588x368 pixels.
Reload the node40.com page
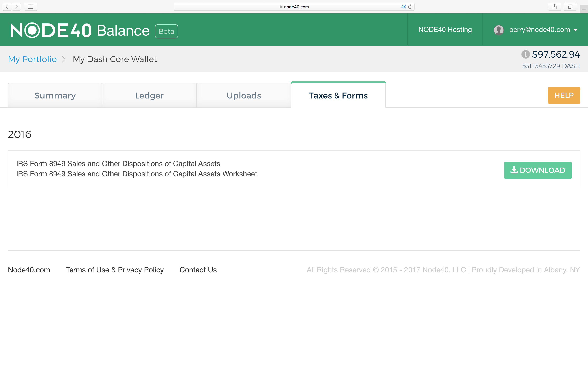click(x=410, y=7)
